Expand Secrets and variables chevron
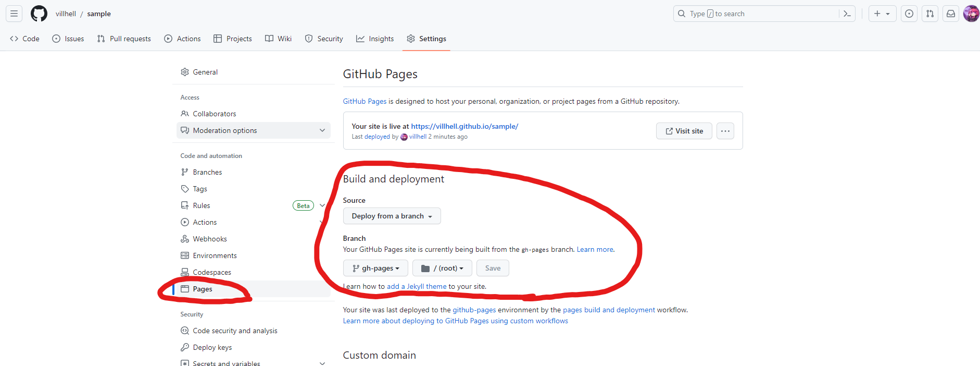The height and width of the screenshot is (366, 980). coord(322,363)
